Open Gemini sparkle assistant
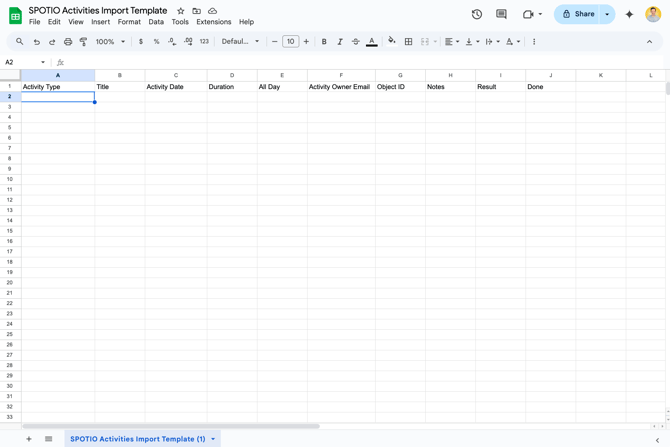 pyautogui.click(x=629, y=14)
